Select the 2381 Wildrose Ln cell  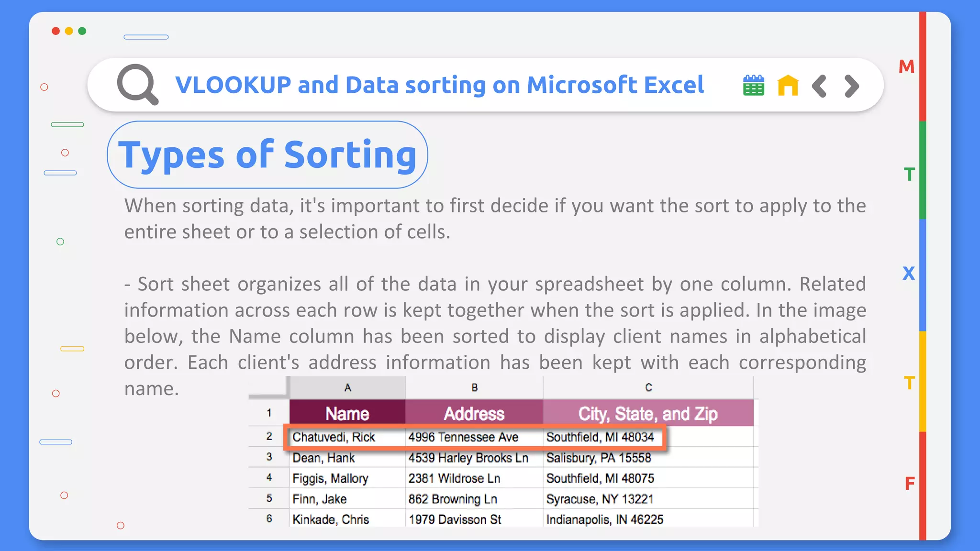tap(474, 478)
